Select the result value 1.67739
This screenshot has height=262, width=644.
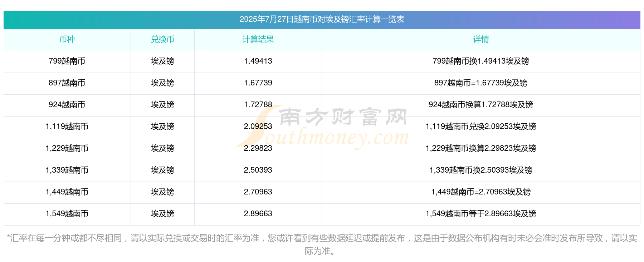click(x=258, y=83)
